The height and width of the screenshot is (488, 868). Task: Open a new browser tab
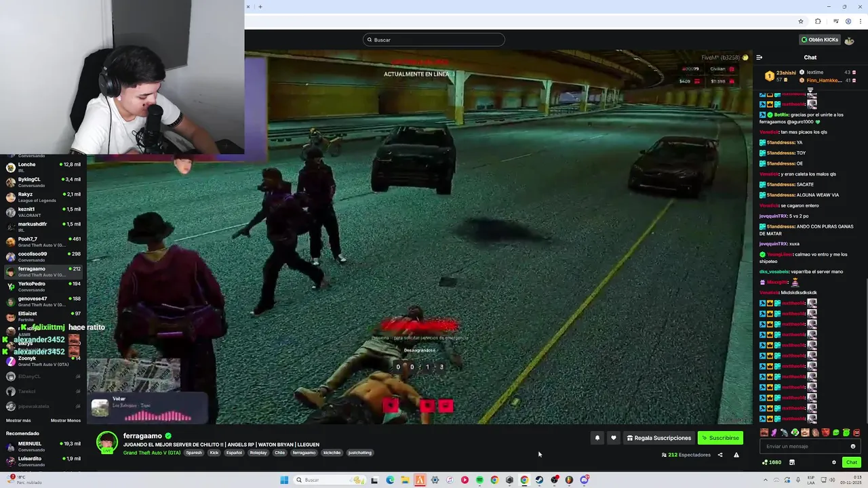click(260, 7)
